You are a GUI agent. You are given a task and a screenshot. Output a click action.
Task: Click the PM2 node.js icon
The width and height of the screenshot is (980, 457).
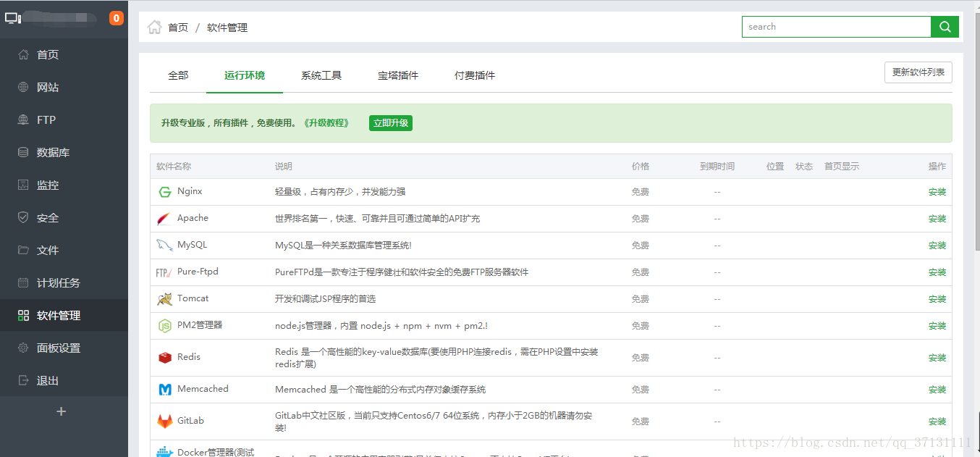click(x=164, y=326)
